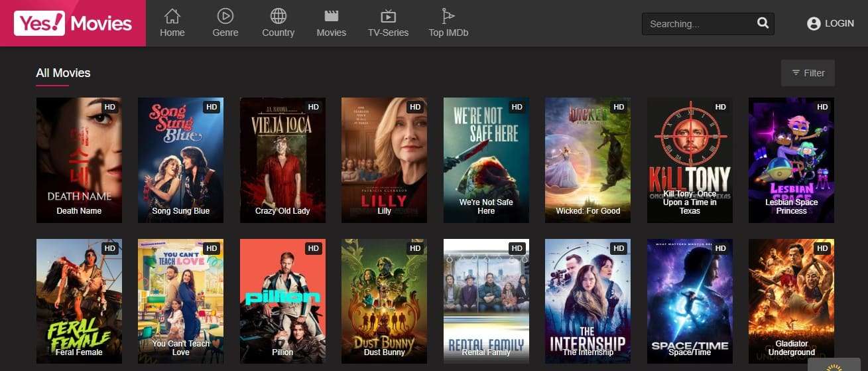868x371 pixels.
Task: Open the TV-Series television icon
Action: pyautogui.click(x=389, y=16)
